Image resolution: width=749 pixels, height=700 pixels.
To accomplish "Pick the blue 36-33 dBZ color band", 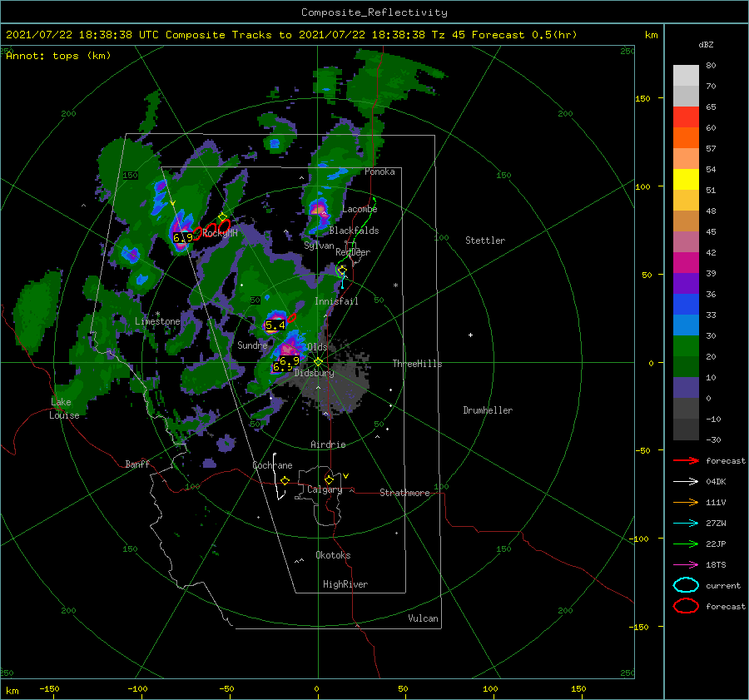I will click(686, 305).
